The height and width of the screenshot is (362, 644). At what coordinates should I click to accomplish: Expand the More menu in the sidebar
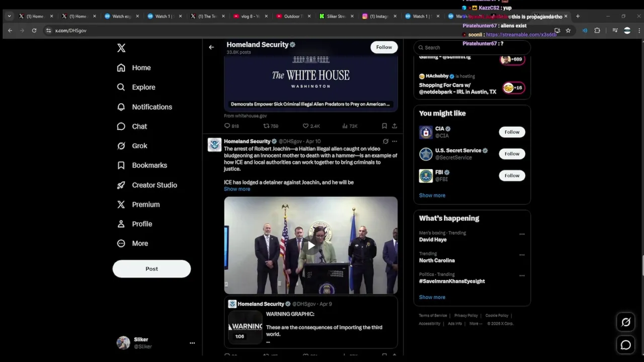[x=133, y=243]
